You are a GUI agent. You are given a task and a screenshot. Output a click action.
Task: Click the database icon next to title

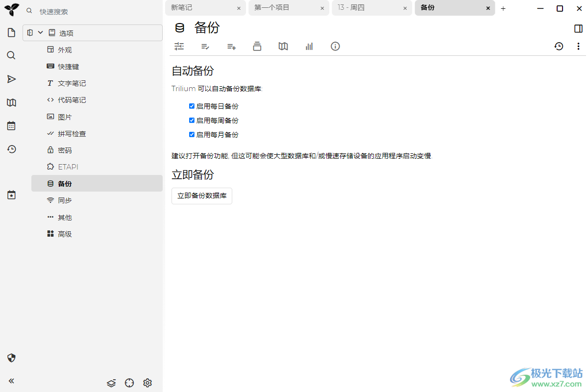180,28
